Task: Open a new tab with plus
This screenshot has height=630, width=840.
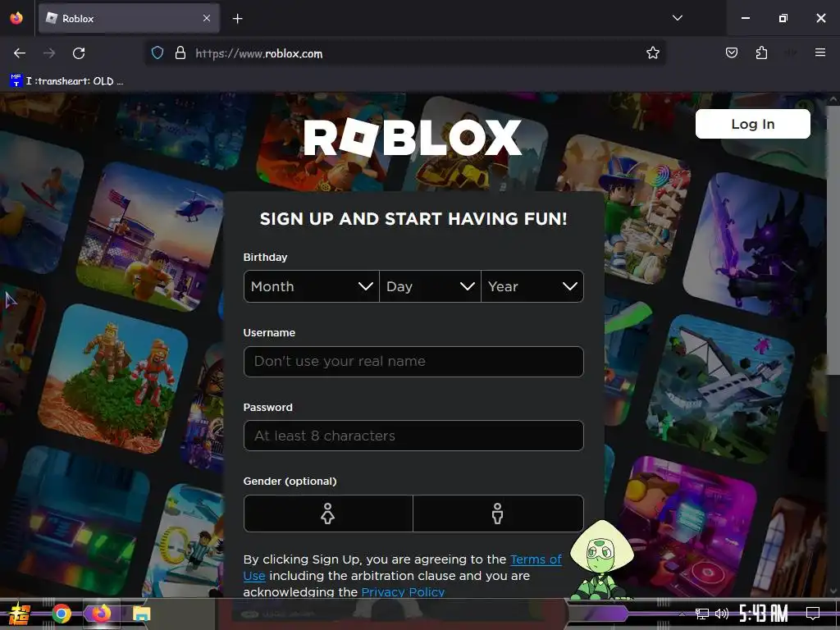Action: tap(237, 19)
